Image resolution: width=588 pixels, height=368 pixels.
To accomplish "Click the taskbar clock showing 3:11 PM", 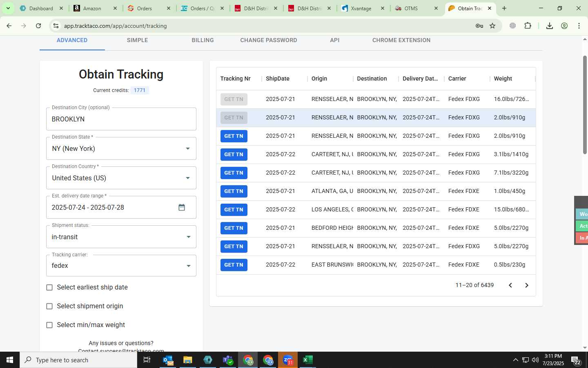I will point(553,360).
